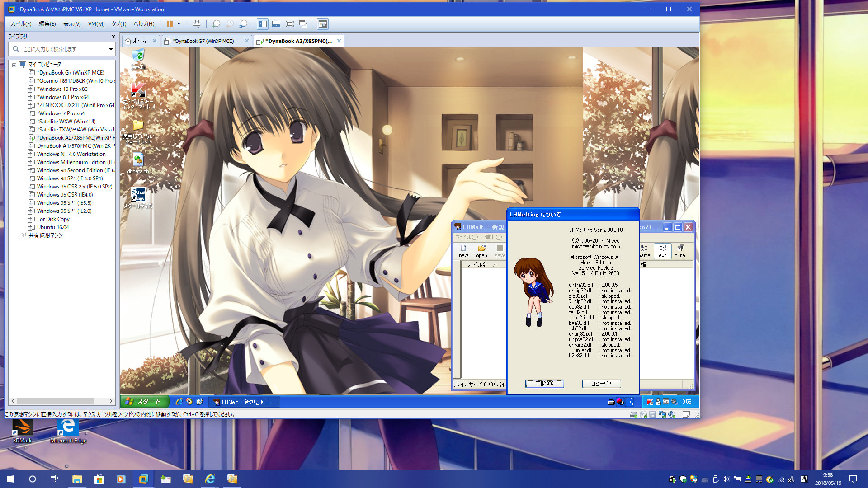Click the new archive icon in LHMelt

[x=463, y=251]
